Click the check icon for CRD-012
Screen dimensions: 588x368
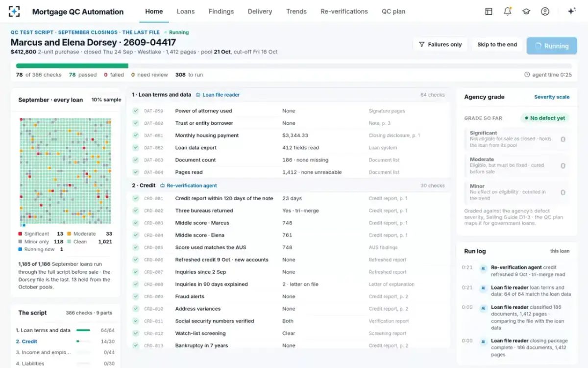[x=136, y=333]
